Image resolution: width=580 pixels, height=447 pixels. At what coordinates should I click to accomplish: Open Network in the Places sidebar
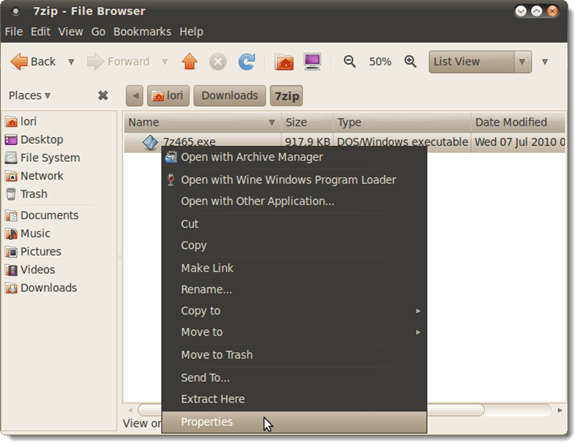point(34,176)
